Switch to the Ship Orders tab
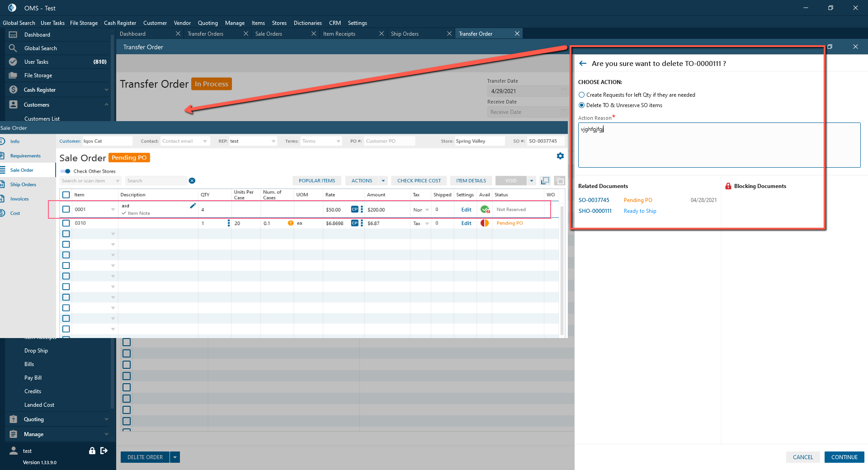This screenshot has width=868, height=470. pos(405,34)
